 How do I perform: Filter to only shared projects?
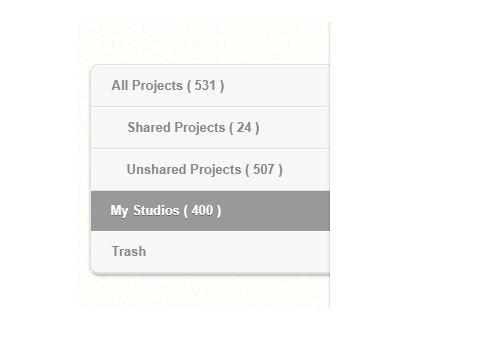(x=210, y=128)
